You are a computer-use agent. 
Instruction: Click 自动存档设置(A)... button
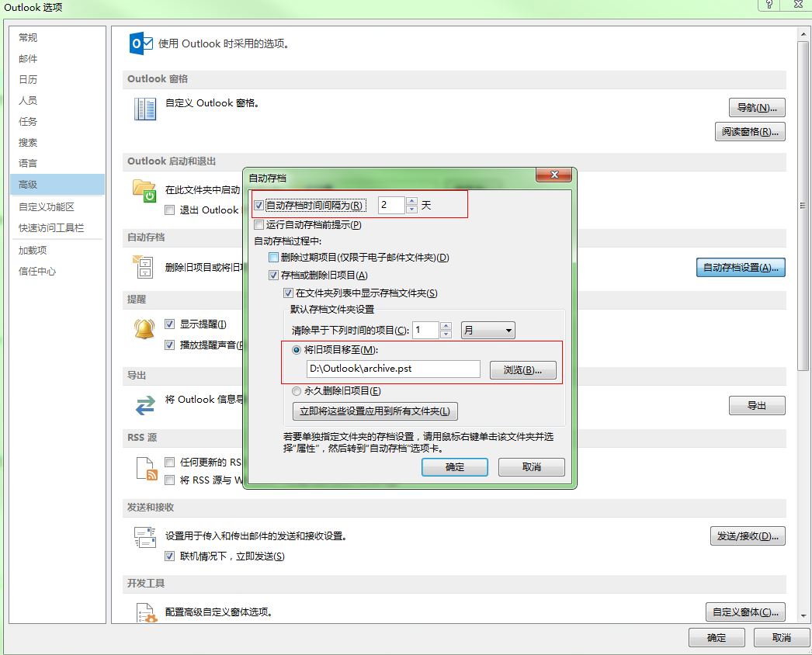pos(741,267)
